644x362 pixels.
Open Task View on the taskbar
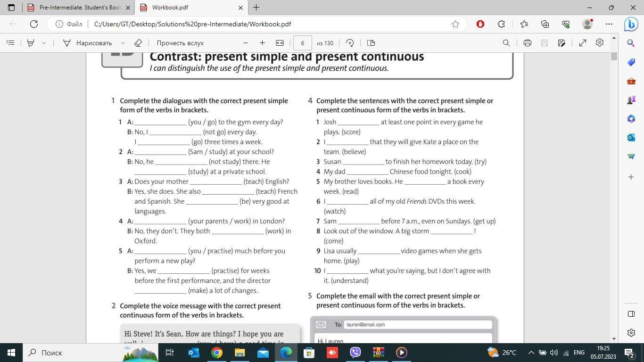pos(170,353)
